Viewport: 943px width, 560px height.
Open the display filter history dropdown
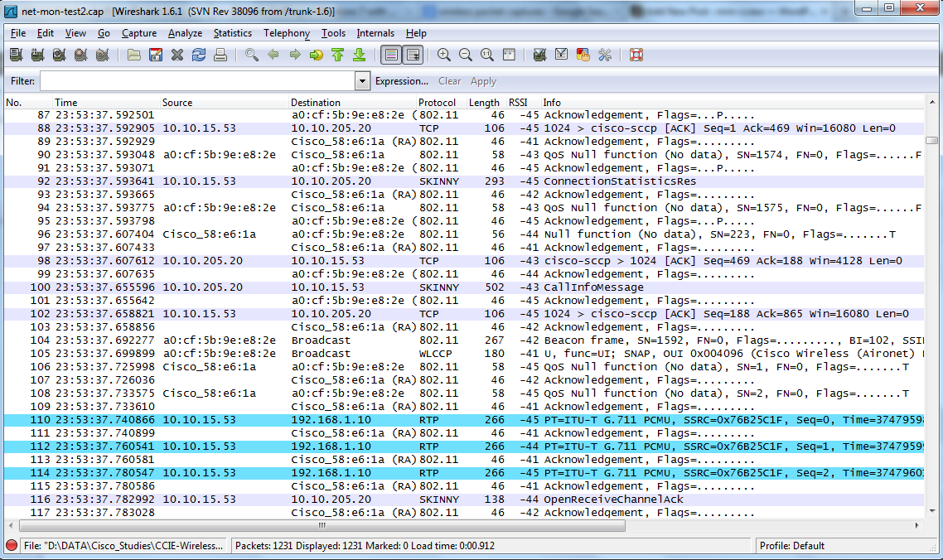point(362,81)
